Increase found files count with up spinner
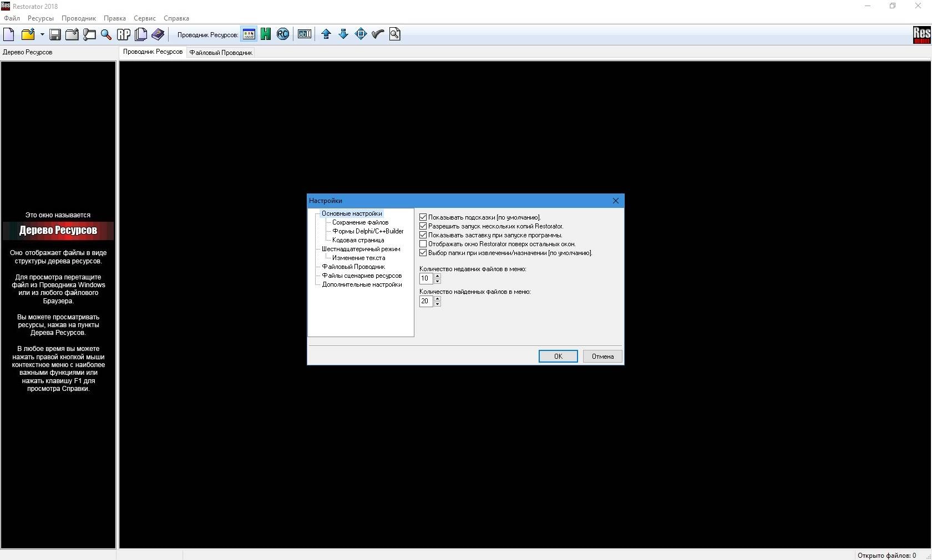Image resolution: width=932 pixels, height=560 pixels. [x=437, y=299]
